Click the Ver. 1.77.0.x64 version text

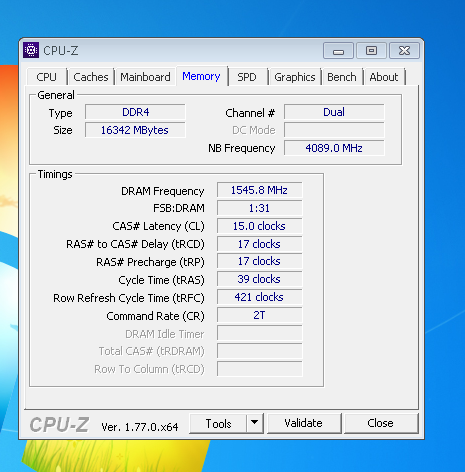pos(140,427)
